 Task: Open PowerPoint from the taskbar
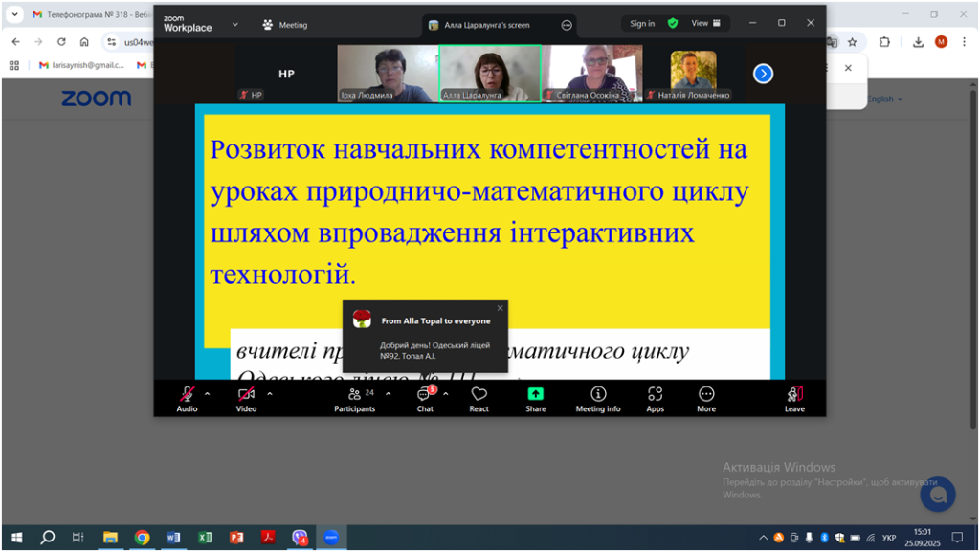(236, 537)
